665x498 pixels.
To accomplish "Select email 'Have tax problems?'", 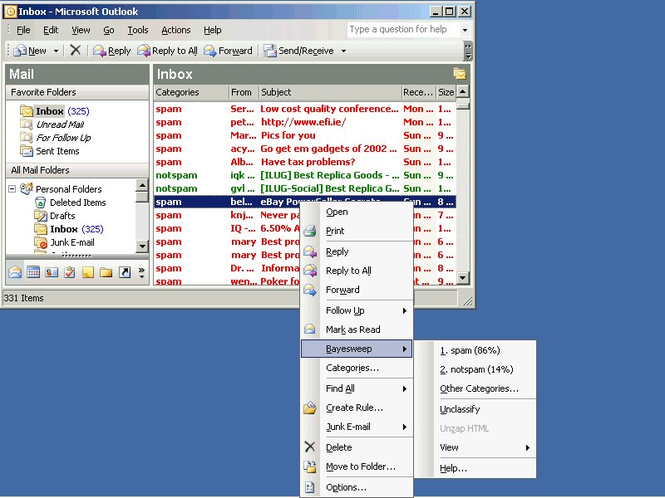I will pyautogui.click(x=305, y=162).
